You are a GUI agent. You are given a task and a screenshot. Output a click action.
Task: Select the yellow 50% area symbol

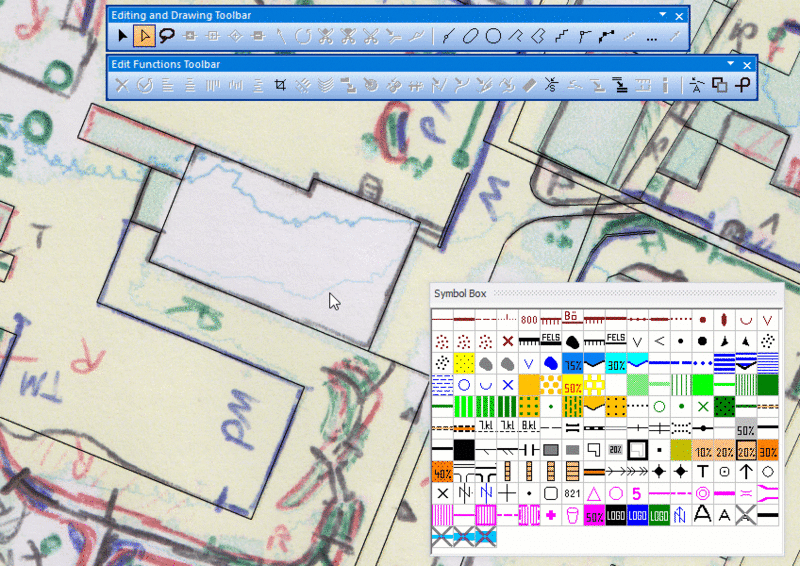point(572,385)
